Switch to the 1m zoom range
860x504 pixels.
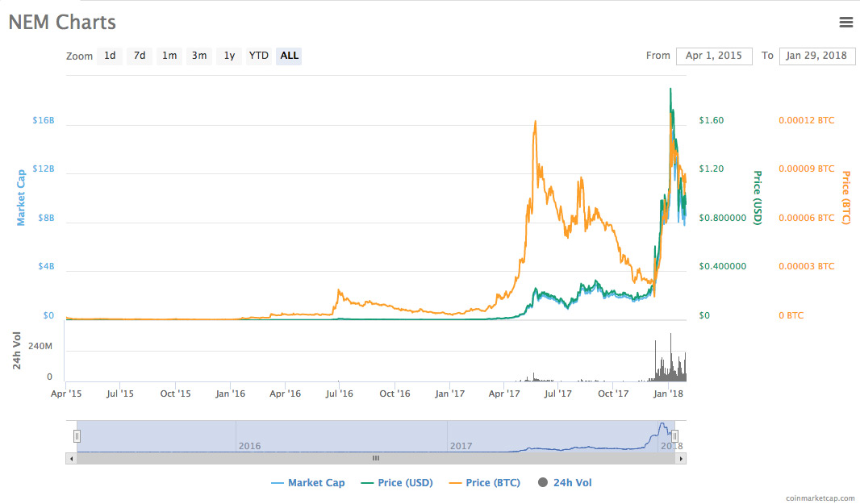point(169,56)
